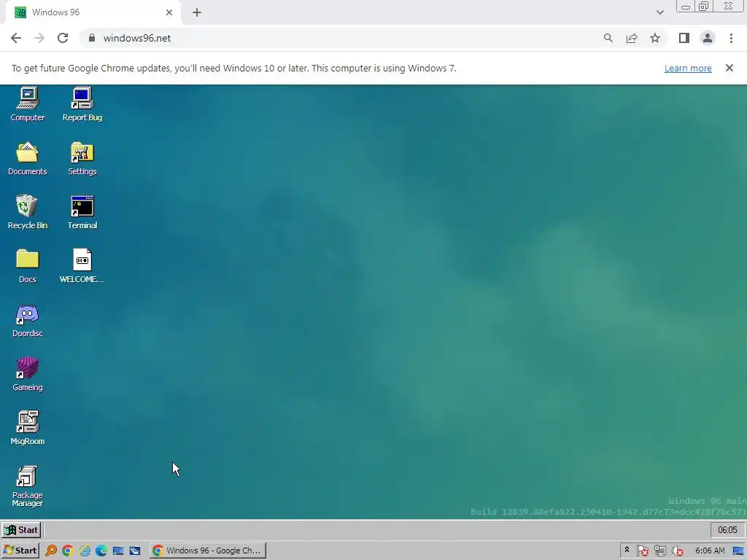Open the muted volume tray icon
The image size is (747, 560).
click(677, 551)
